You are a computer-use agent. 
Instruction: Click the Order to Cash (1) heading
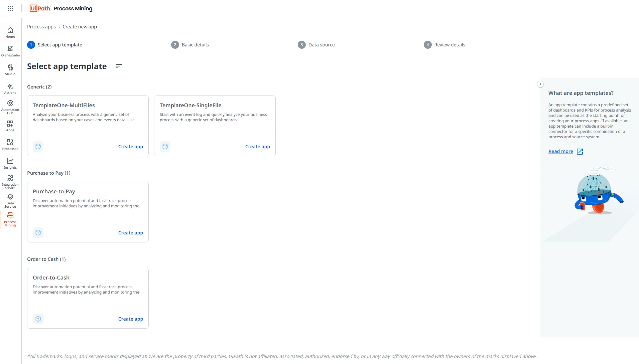tap(46, 259)
